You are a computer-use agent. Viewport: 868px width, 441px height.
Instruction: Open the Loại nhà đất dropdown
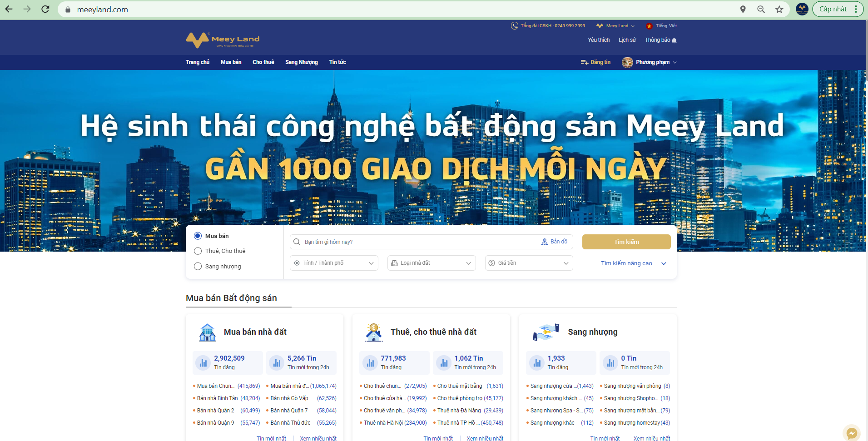[432, 263]
